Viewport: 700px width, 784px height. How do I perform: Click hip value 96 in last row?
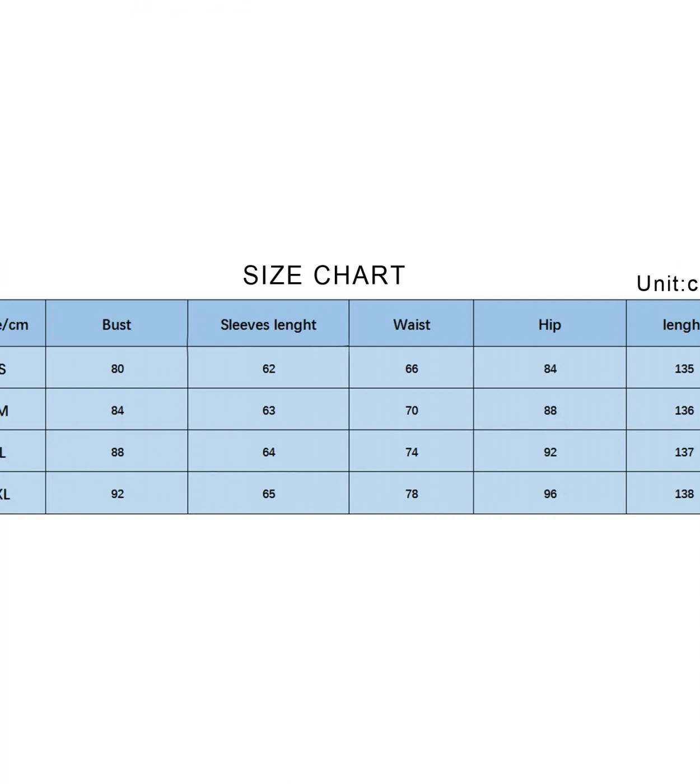tap(550, 494)
